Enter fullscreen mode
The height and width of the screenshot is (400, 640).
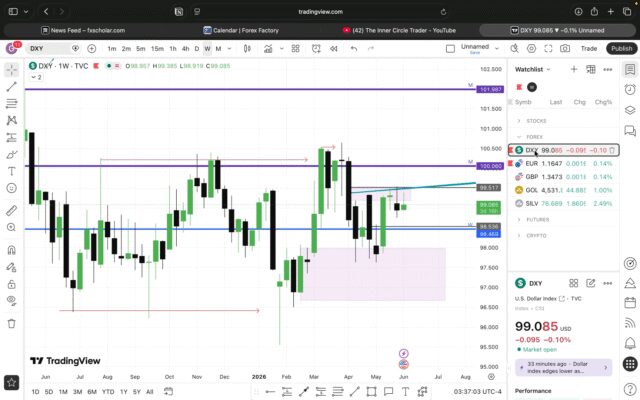[548, 49]
